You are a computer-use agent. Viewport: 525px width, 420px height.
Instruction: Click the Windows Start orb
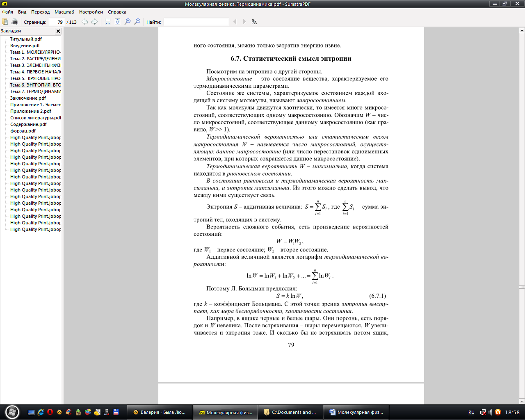pos(12,412)
